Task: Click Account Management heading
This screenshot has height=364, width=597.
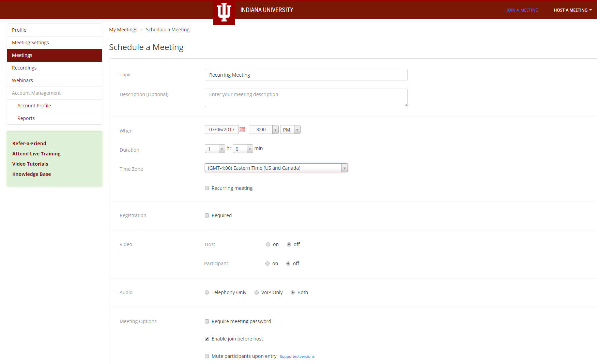Action: click(x=55, y=93)
